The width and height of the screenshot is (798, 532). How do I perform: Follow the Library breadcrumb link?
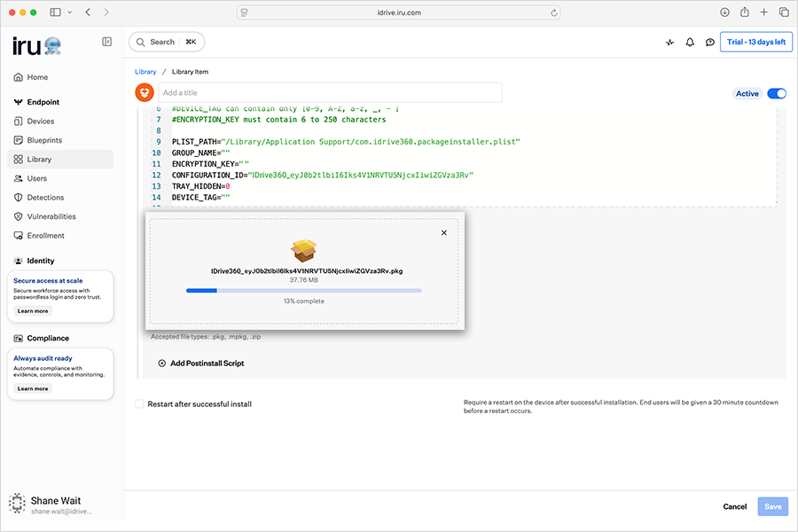145,72
